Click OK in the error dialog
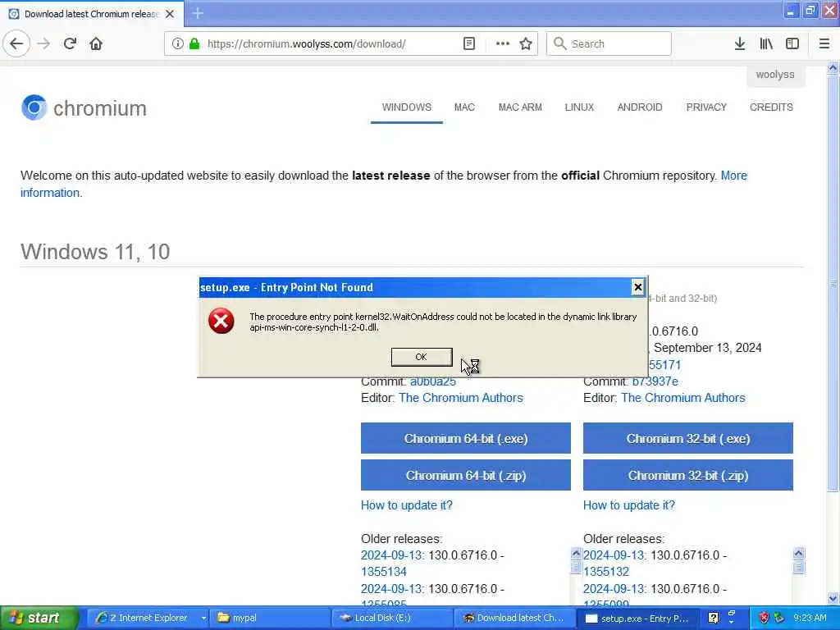The height and width of the screenshot is (630, 840). pos(422,357)
